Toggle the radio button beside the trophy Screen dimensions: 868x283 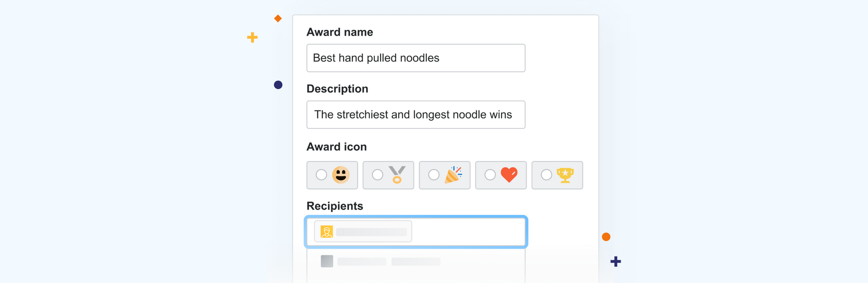coord(546,175)
